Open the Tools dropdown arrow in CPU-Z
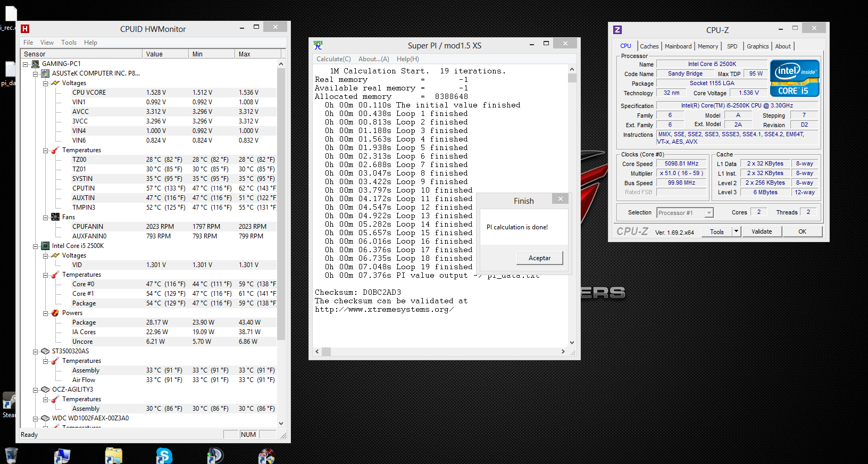The height and width of the screenshot is (464, 868). 736,231
